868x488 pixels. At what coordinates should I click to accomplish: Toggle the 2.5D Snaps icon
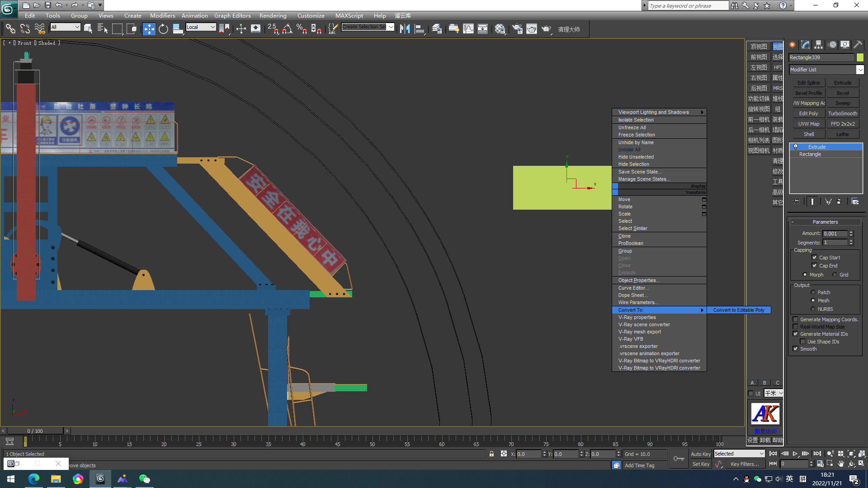(273, 29)
